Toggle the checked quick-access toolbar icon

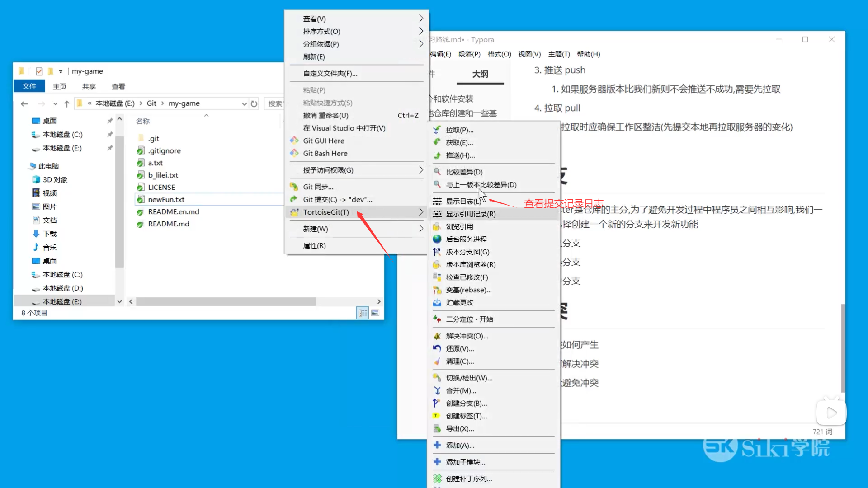pos(39,71)
